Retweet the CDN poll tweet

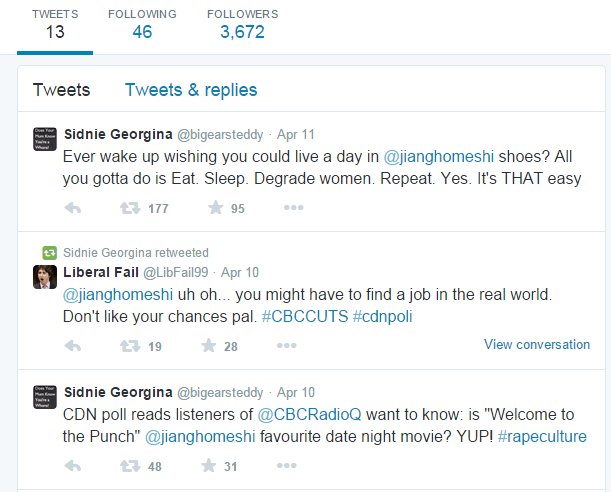click(130, 465)
